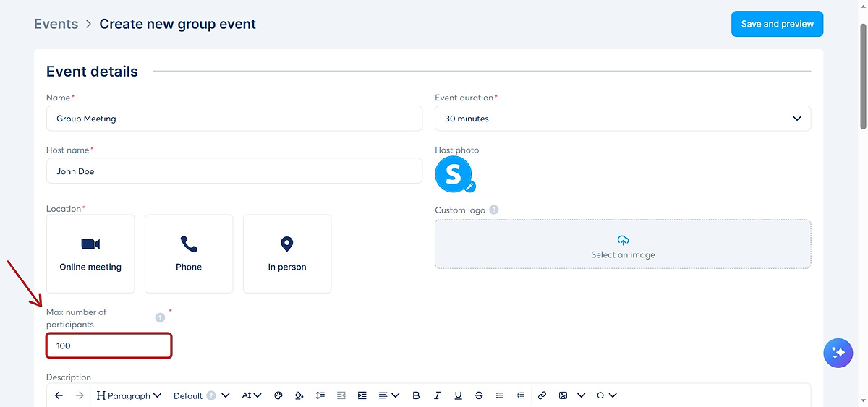Choose Phone location
The image size is (868, 407).
[x=189, y=254]
